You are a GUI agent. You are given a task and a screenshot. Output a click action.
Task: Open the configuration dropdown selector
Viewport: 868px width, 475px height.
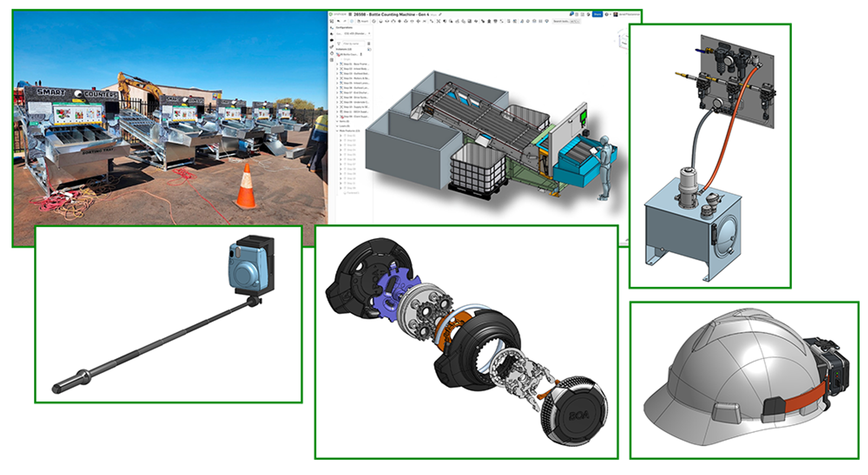click(x=357, y=34)
